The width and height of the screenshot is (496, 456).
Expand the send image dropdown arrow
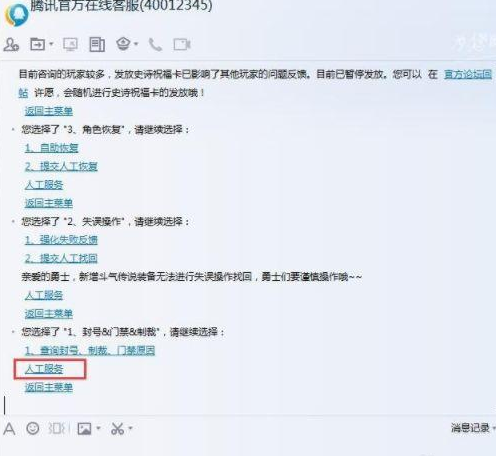(98, 428)
